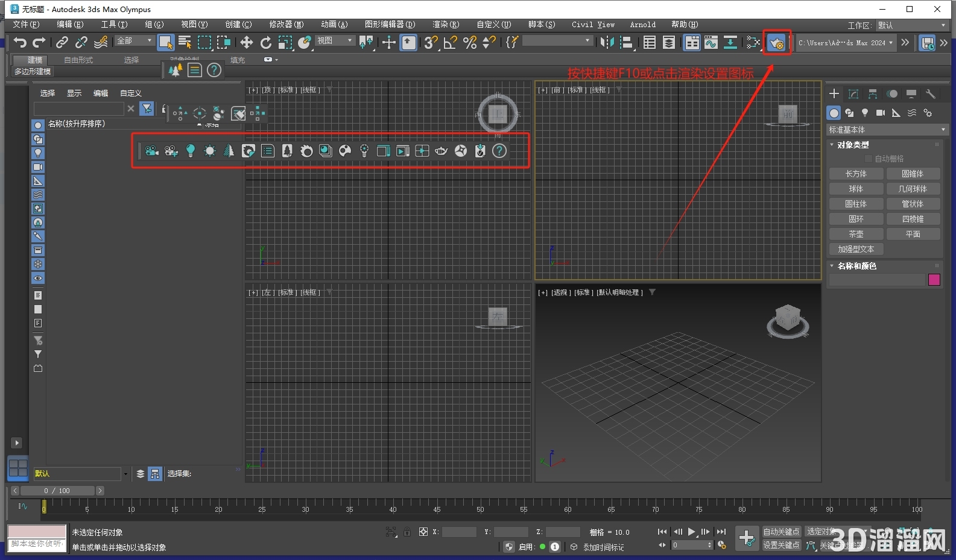The width and height of the screenshot is (956, 560).
Task: Toggle the selection lock padlock icon
Action: pyautogui.click(x=407, y=532)
